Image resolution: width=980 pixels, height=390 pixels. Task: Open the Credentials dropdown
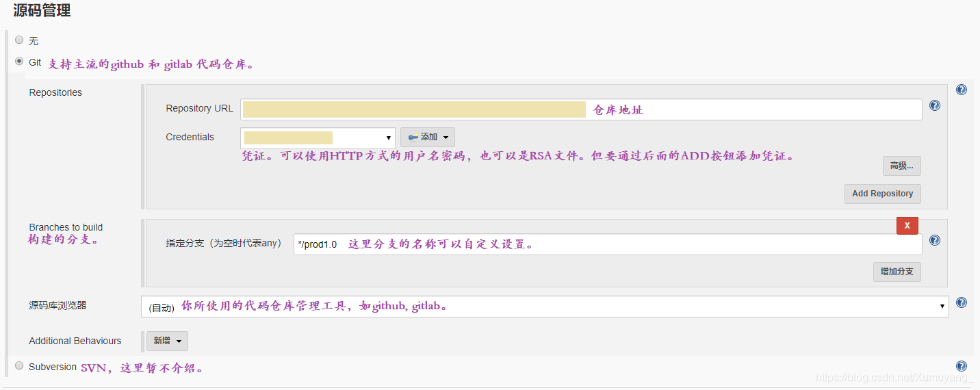318,138
